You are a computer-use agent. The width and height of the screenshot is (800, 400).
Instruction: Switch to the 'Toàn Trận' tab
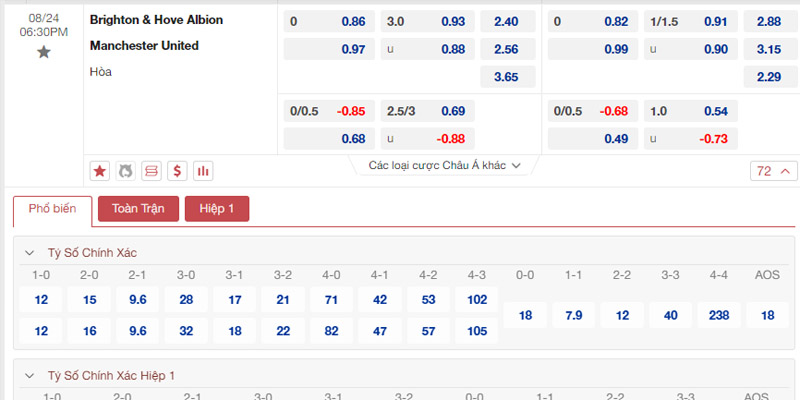coord(138,209)
